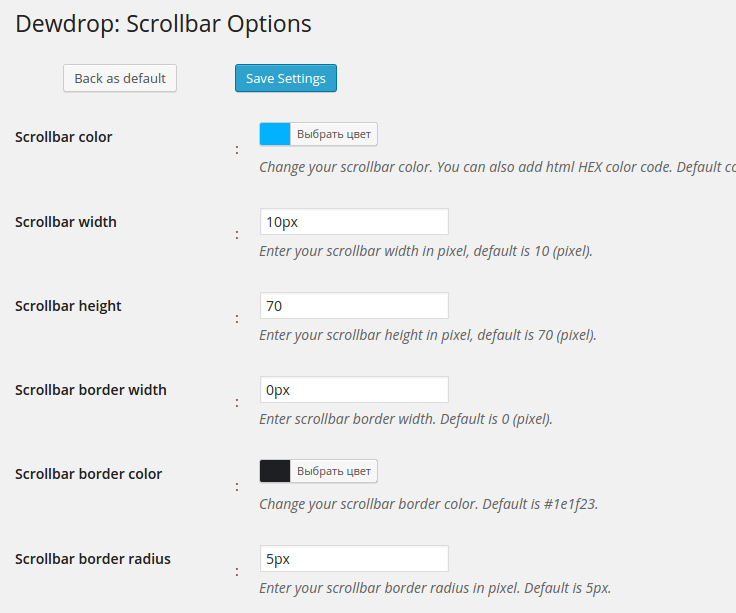The image size is (736, 613).
Task: Click "Выбрать цвет" for Scrollbar color
Action: coord(334,134)
